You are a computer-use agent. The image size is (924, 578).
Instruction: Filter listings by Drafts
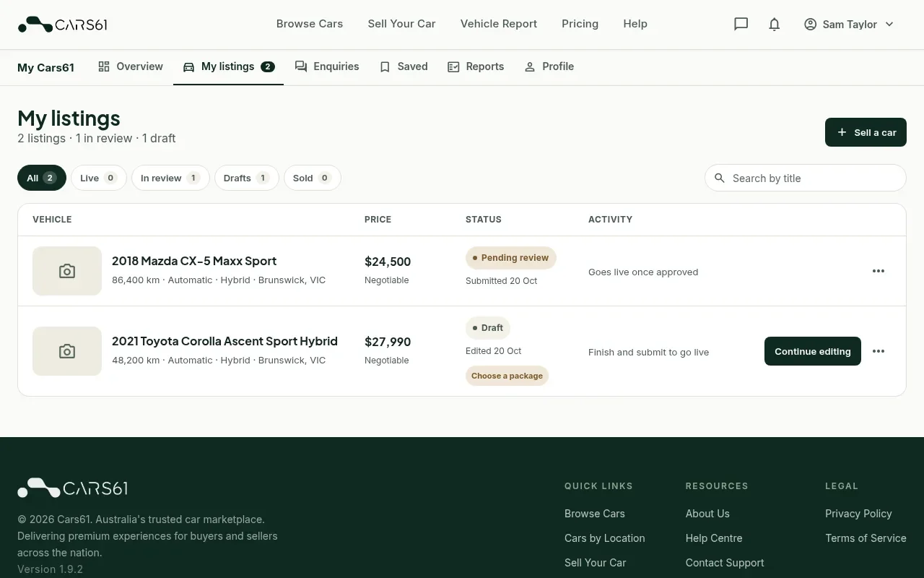pos(247,178)
